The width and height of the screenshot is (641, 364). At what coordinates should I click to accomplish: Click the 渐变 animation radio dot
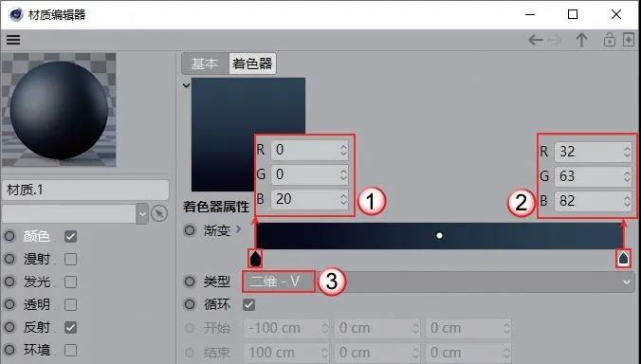(190, 230)
